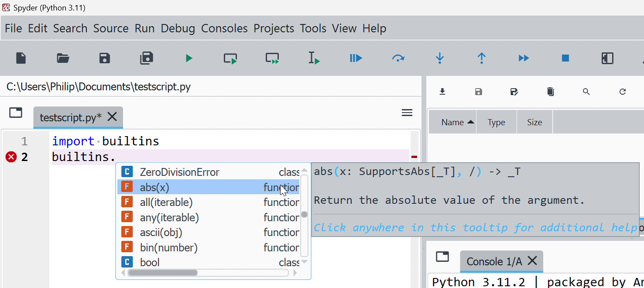Image resolution: width=644 pixels, height=288 pixels.
Task: Click the error marker on line 2
Action: tap(11, 157)
